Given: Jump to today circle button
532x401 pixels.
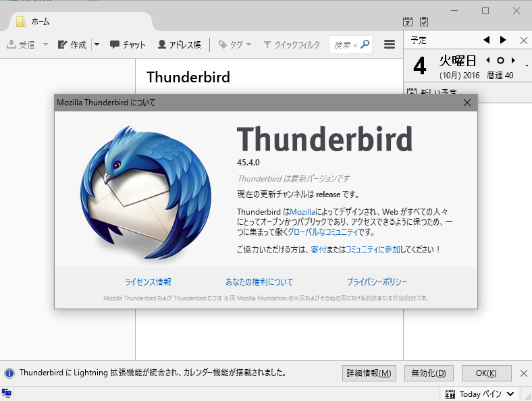Looking at the screenshot, I should [x=500, y=60].
